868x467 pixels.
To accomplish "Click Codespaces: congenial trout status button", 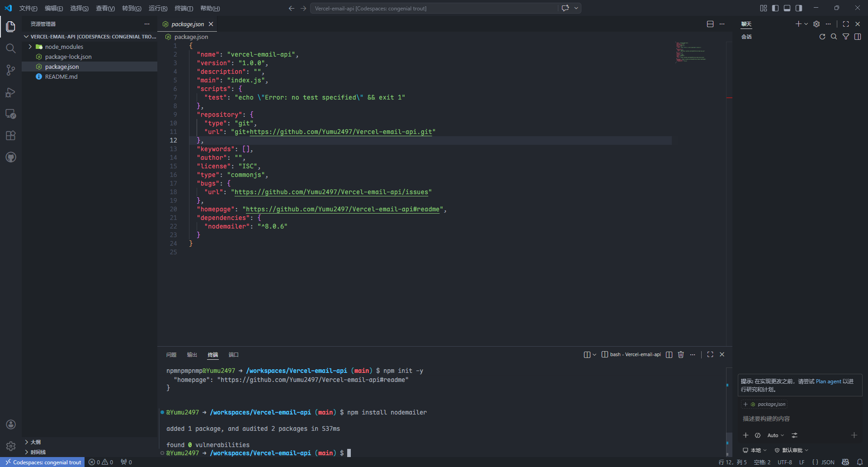I will (43, 462).
